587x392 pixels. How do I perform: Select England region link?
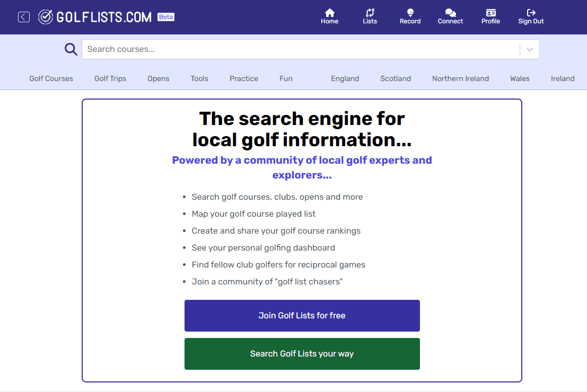coord(345,78)
